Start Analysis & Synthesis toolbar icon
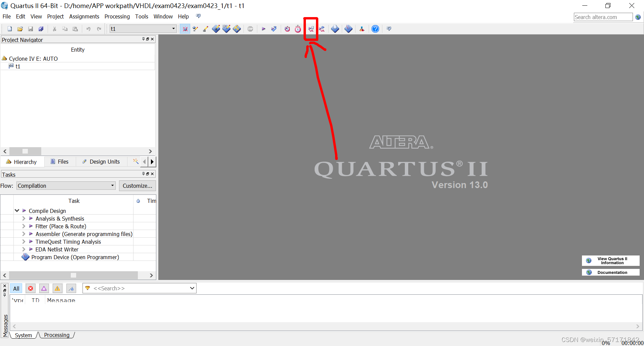Image resolution: width=644 pixels, height=346 pixels. click(274, 29)
